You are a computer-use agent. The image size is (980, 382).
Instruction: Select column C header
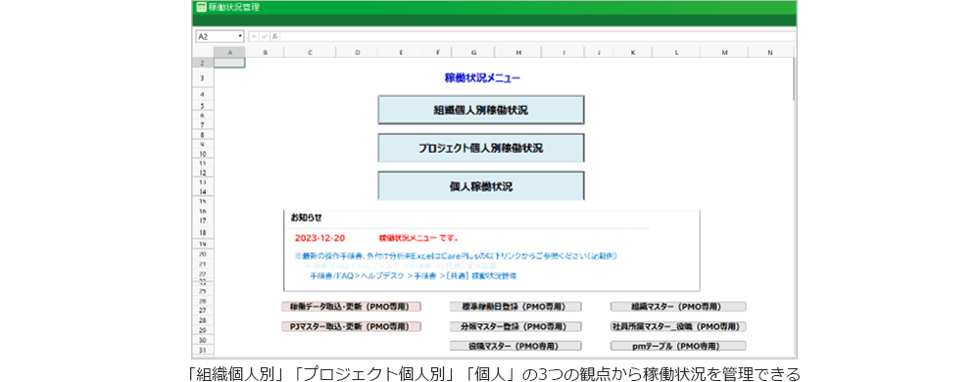coord(310,53)
